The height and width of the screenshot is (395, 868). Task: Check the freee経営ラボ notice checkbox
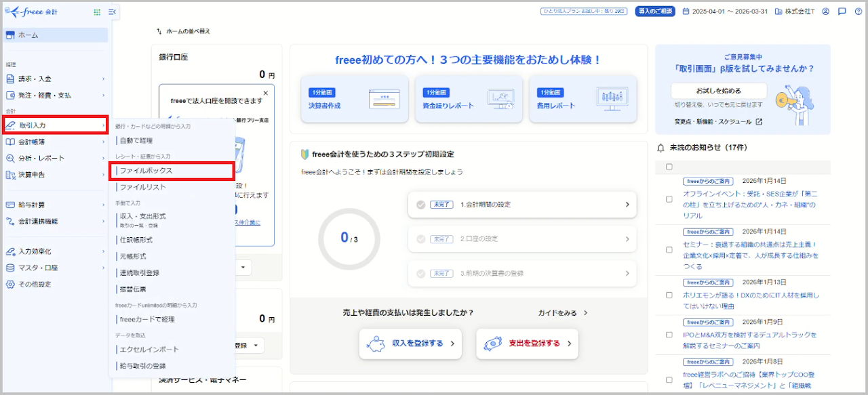669,379
